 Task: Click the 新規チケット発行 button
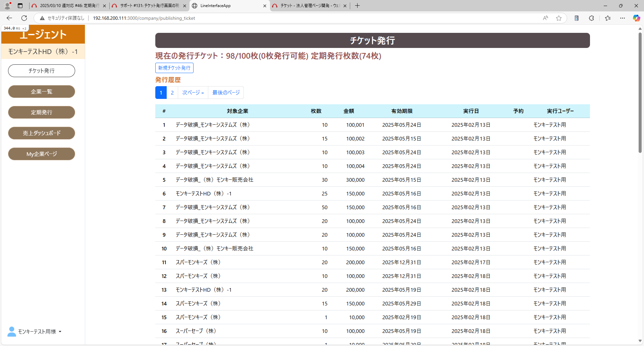(174, 68)
